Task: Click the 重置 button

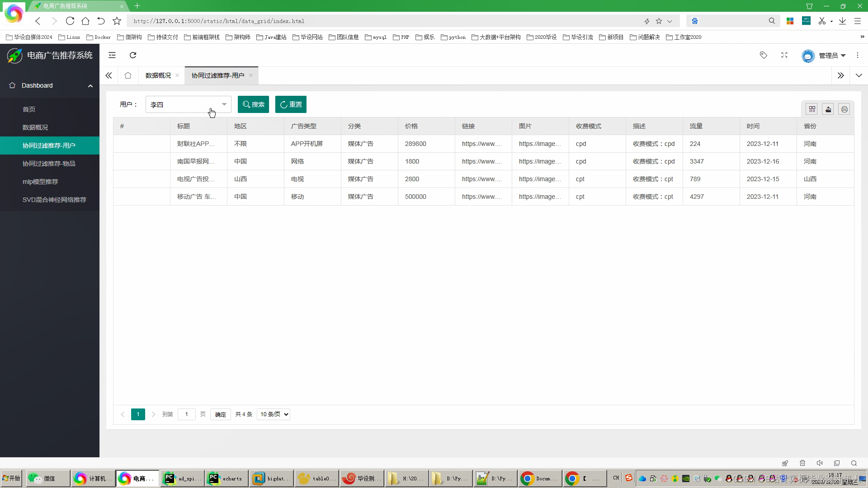Action: click(291, 104)
